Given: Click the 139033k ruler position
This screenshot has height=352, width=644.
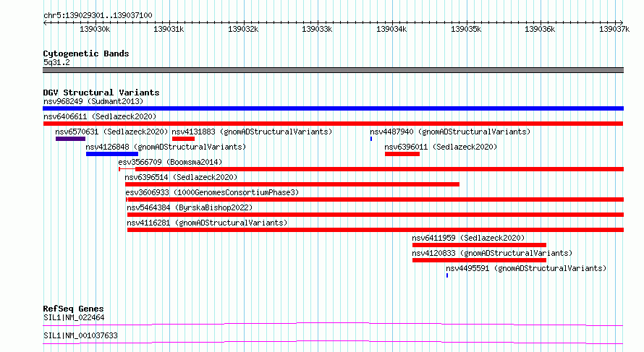Looking at the screenshot, I should [317, 29].
